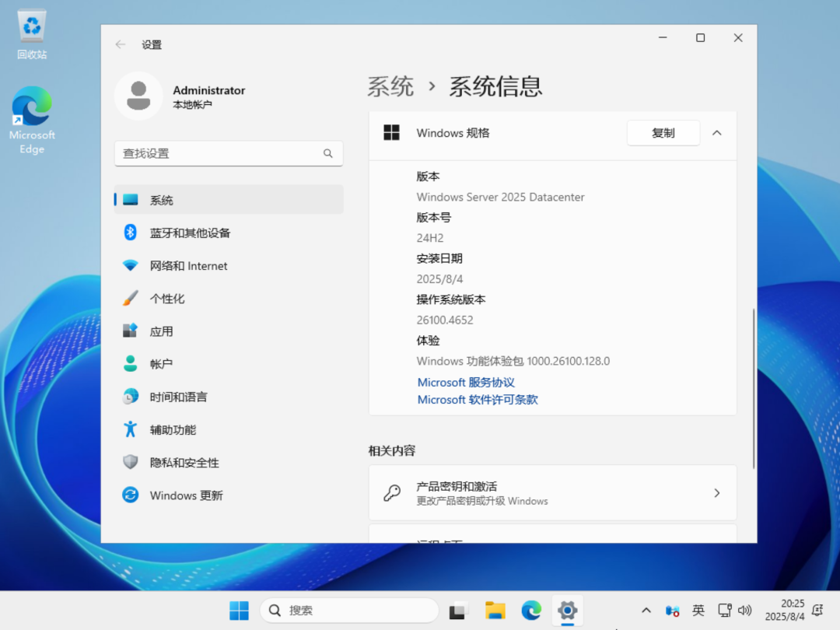Click the version value 24H2
840x630 pixels.
[x=430, y=238]
